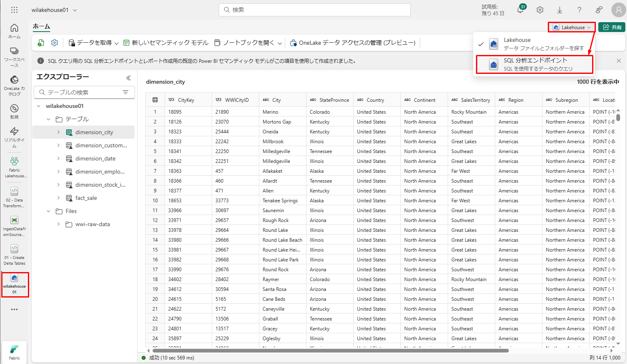The image size is (627, 364).
Task: Open OneLake catalog in sidebar
Action: (x=14, y=85)
